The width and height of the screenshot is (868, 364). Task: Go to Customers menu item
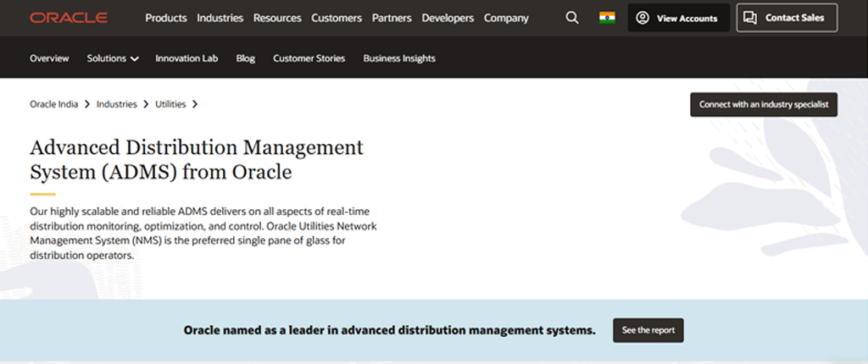(x=337, y=18)
